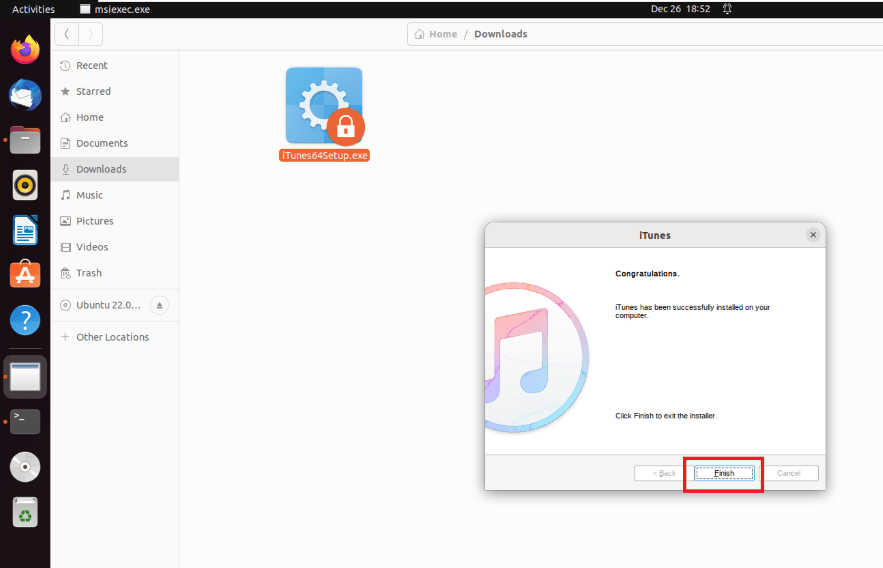883x568 pixels.
Task: Open Ubuntu Software from the dock
Action: tap(25, 275)
